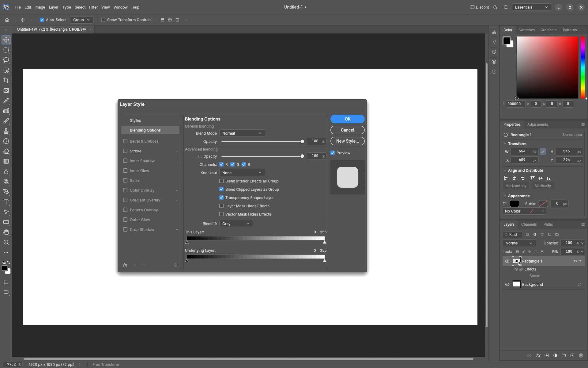The width and height of the screenshot is (588, 368).
Task: Click the black Fill color swatch in Properties
Action: (x=514, y=204)
